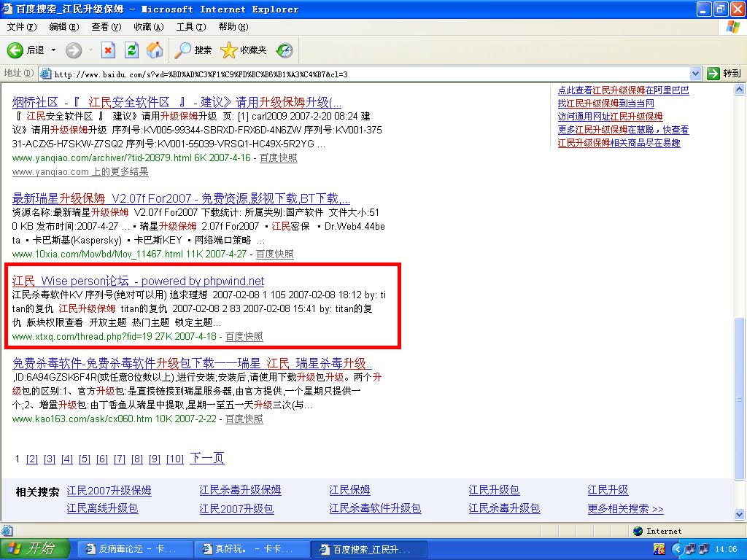Click related search 江民杀毒软件升级包

pos(375,508)
